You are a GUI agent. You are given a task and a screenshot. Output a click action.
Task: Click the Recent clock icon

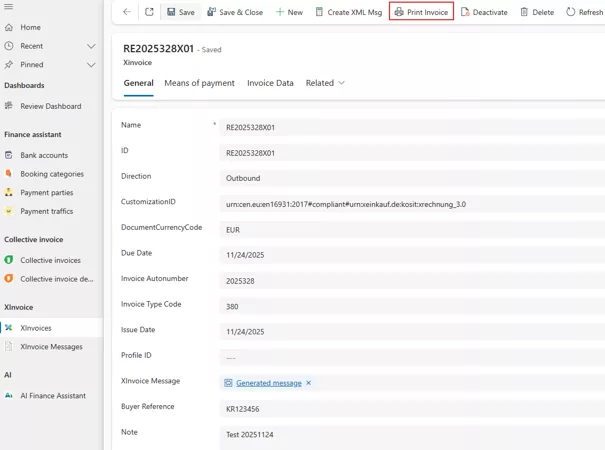tap(8, 46)
